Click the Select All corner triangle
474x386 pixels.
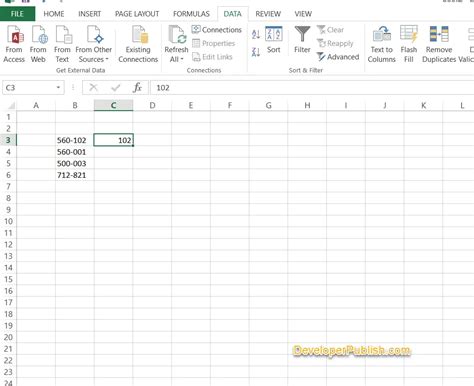tap(11, 106)
